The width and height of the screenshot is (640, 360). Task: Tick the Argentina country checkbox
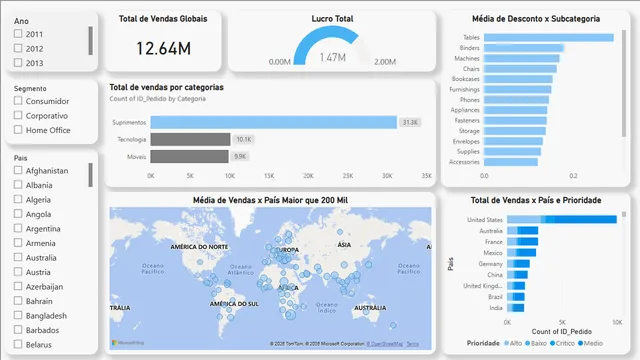pos(18,228)
